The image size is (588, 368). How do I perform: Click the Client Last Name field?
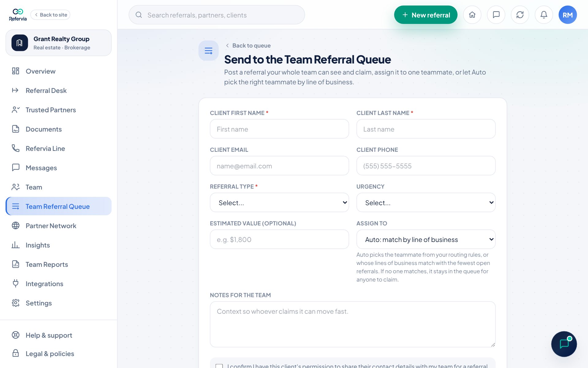coord(426,129)
